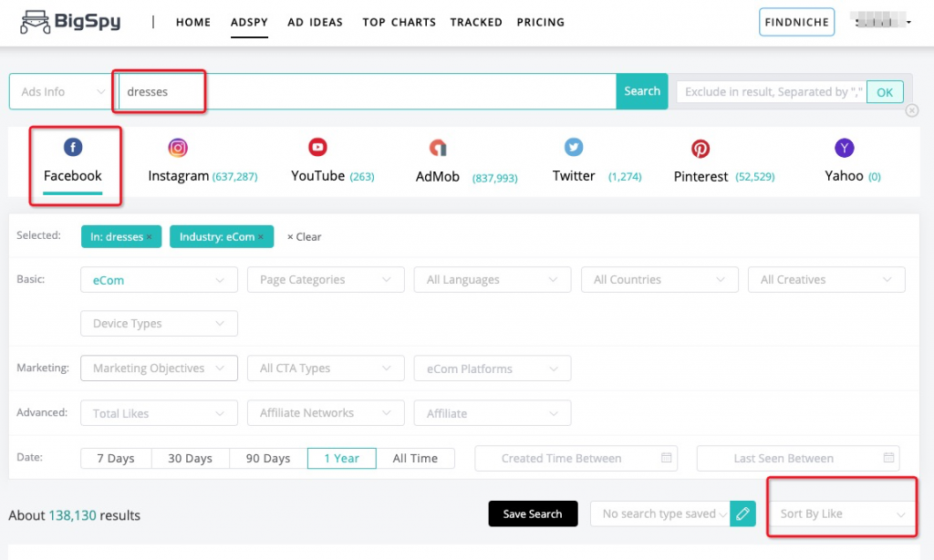This screenshot has height=560, width=934.
Task: Expand the All Creatives dropdown
Action: 826,280
